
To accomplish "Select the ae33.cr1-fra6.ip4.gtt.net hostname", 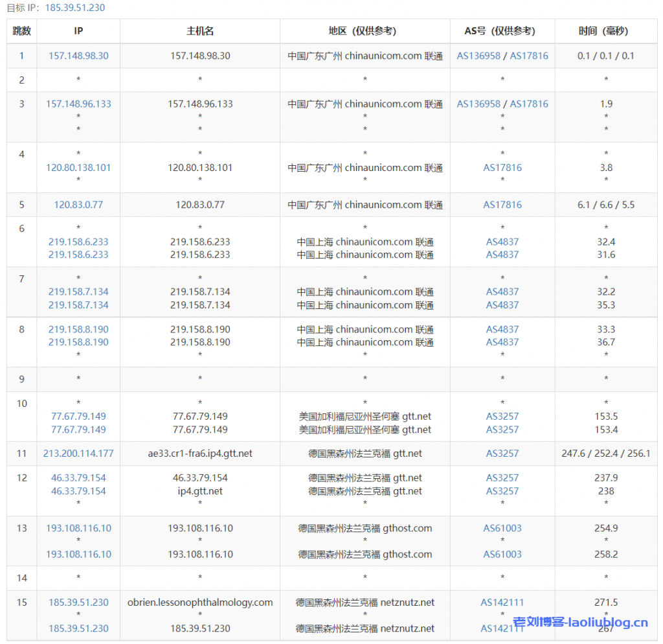I will click(200, 454).
